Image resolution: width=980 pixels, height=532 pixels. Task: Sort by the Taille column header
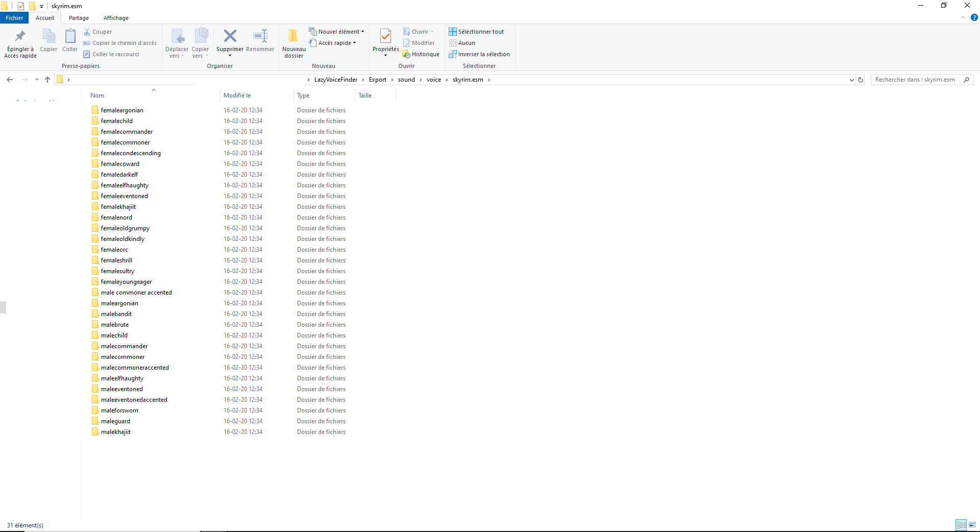[x=365, y=95]
